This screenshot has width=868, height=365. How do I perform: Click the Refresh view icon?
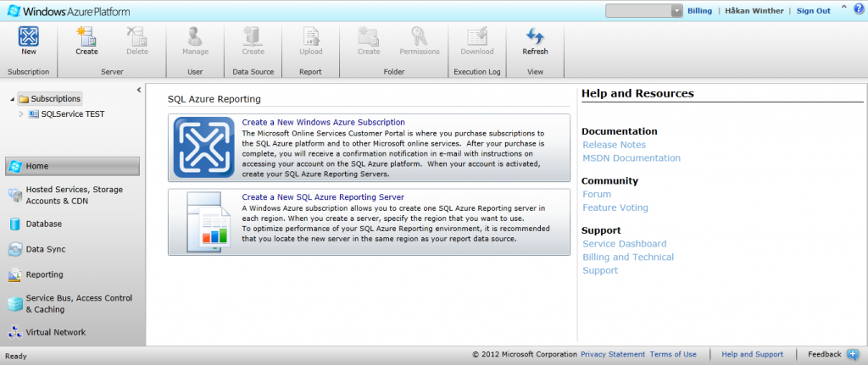[x=536, y=36]
